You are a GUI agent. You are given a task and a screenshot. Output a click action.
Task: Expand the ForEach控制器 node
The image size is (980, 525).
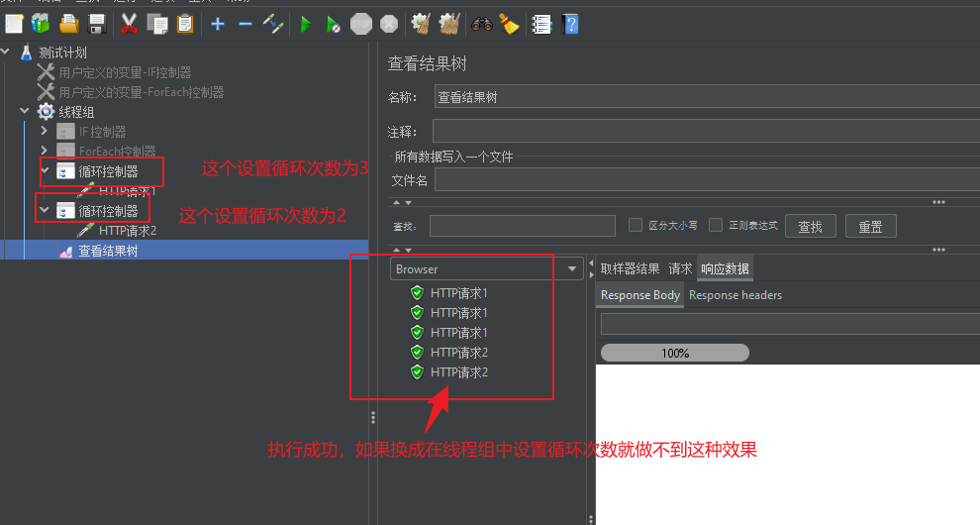pos(45,151)
